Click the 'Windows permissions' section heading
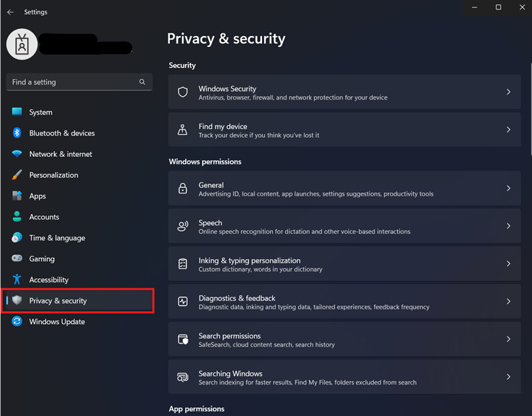Viewport: 532px width, 416px height. (205, 162)
